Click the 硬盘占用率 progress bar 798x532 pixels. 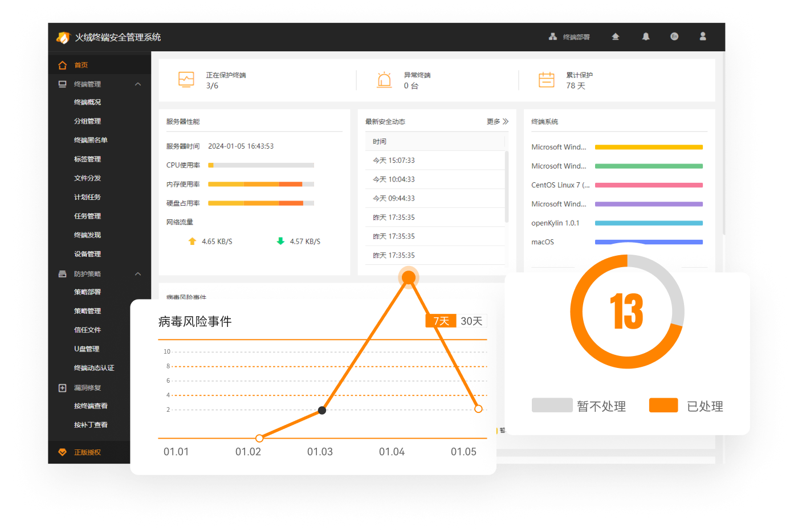coord(261,203)
